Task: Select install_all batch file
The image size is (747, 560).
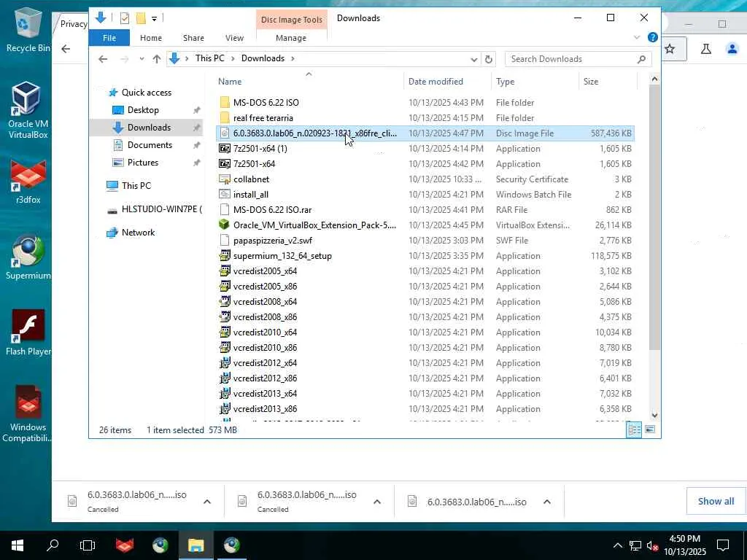Action: [425, 194]
